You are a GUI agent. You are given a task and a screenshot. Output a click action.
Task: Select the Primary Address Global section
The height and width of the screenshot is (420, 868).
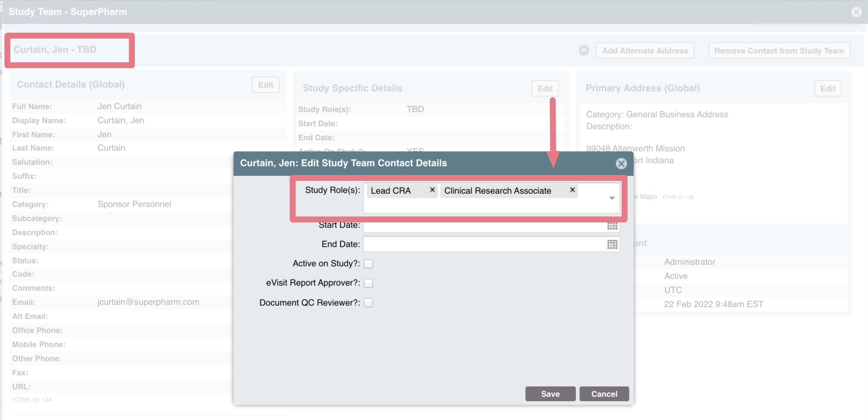644,87
